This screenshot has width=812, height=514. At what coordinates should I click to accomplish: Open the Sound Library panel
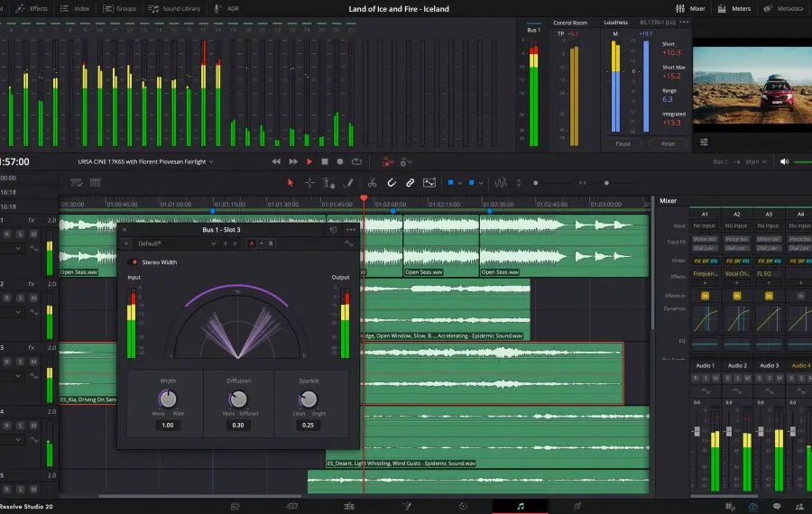point(174,8)
